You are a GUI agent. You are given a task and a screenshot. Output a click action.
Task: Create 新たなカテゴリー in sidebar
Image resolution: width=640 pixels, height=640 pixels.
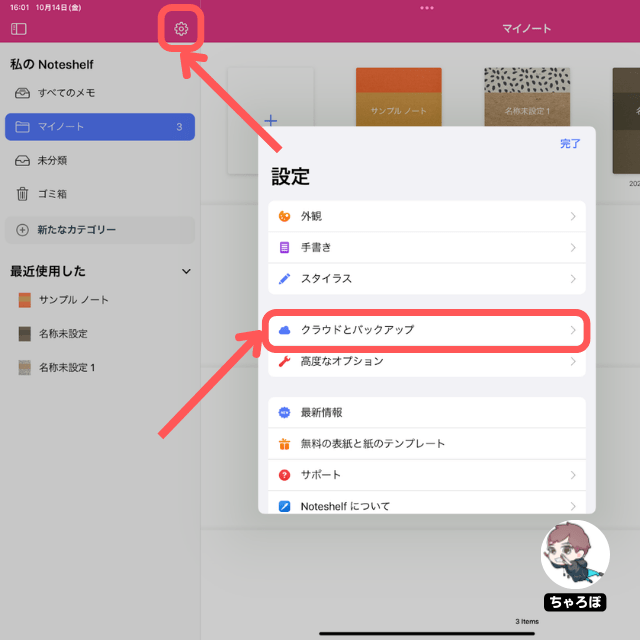click(100, 230)
